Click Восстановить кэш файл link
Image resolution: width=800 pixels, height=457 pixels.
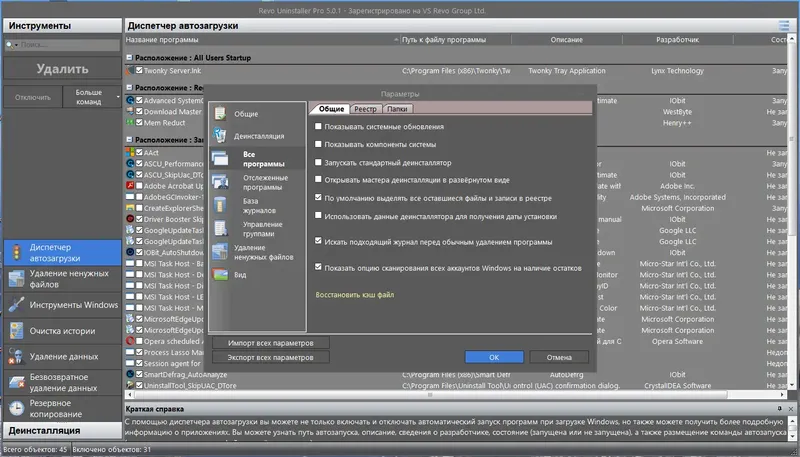click(x=355, y=294)
